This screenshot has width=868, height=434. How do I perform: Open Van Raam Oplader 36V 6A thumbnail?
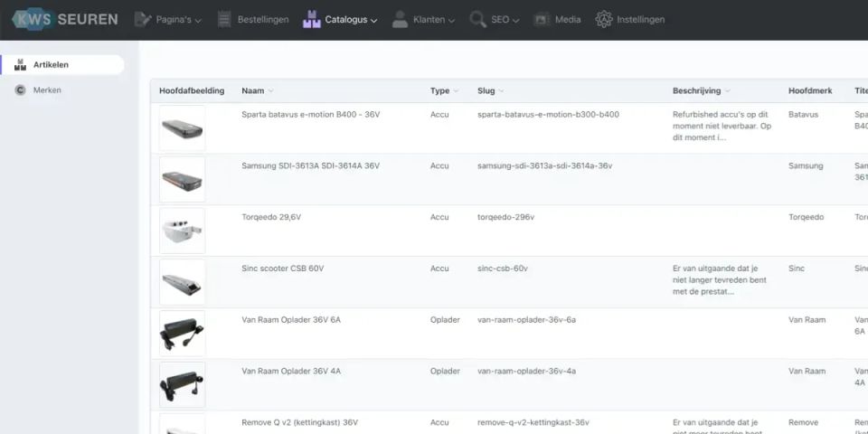(x=182, y=334)
